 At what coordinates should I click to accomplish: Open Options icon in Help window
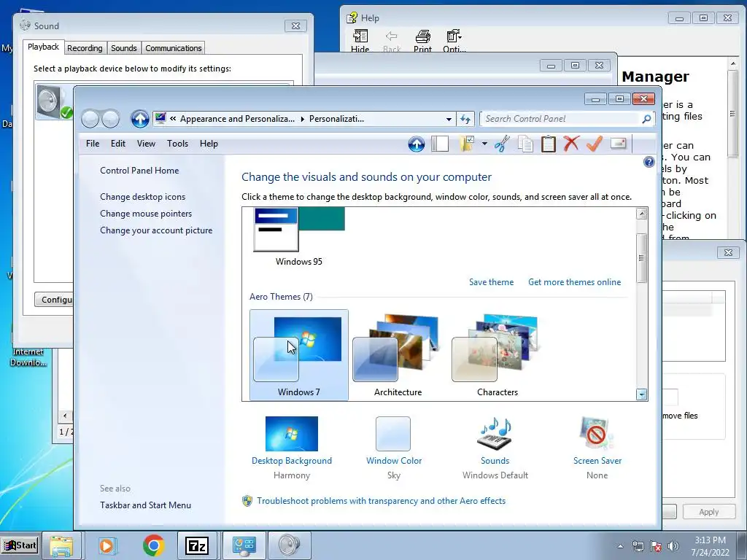click(x=454, y=41)
